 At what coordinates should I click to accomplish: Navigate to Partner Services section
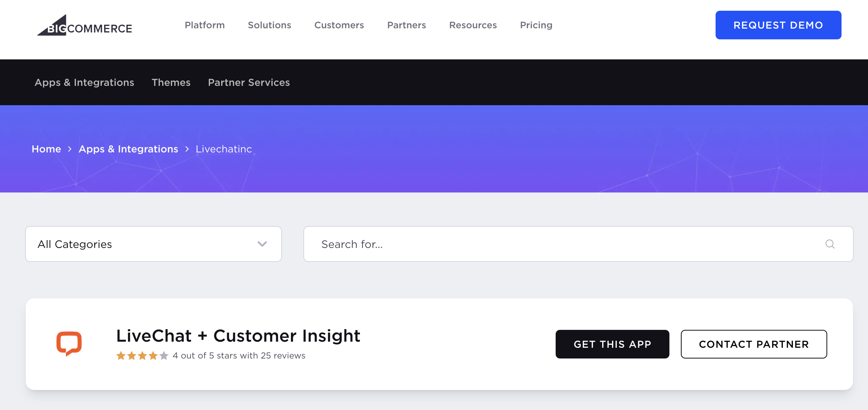coord(249,82)
